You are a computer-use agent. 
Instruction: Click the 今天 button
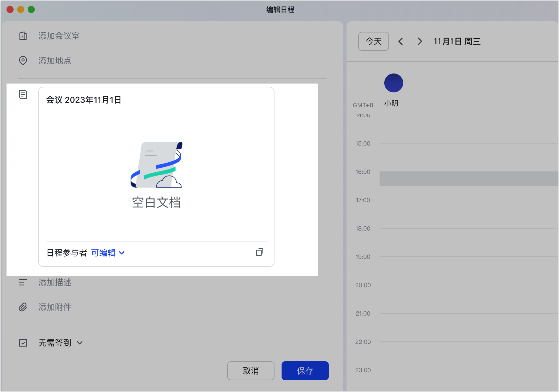[x=373, y=41]
